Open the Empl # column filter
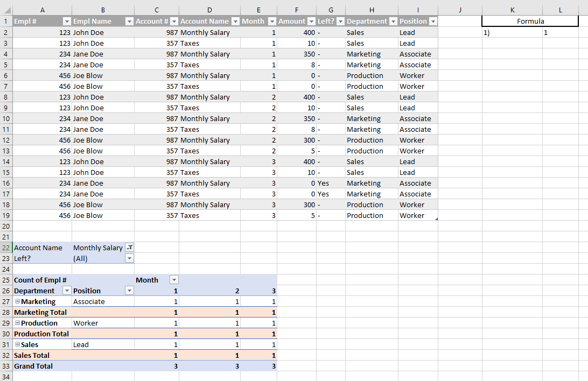The image size is (588, 381). [67, 21]
